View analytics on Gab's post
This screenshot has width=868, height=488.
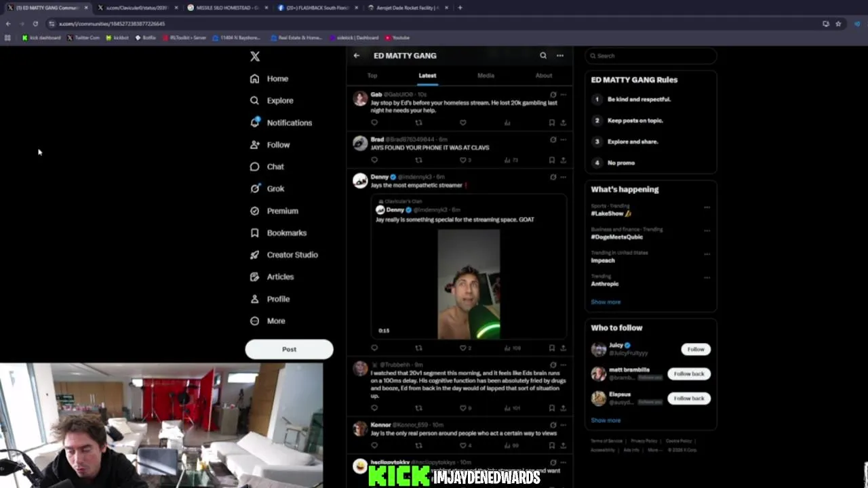pyautogui.click(x=507, y=123)
